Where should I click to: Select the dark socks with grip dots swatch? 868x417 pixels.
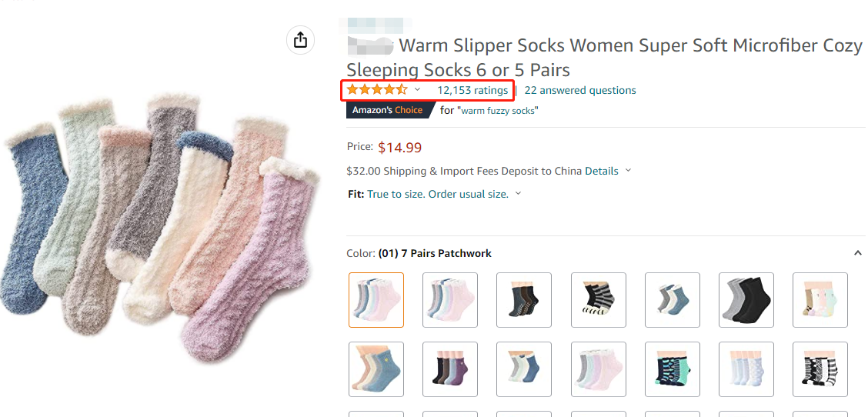[x=524, y=300]
